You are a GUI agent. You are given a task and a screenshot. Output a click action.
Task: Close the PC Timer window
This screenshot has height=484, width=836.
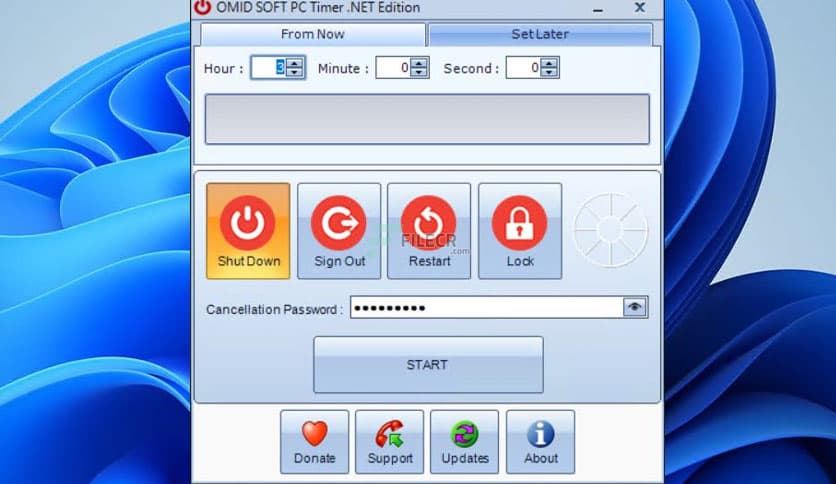tap(640, 7)
